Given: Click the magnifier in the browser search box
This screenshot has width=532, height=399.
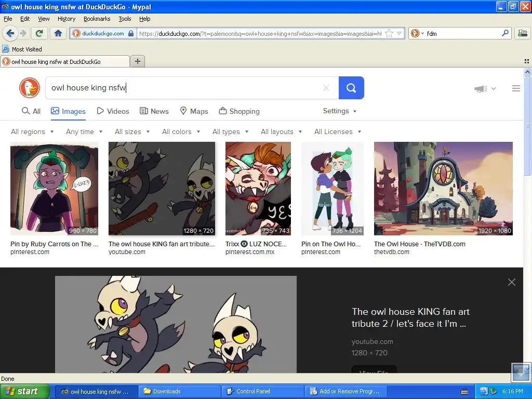Looking at the screenshot, I should (x=505, y=33).
